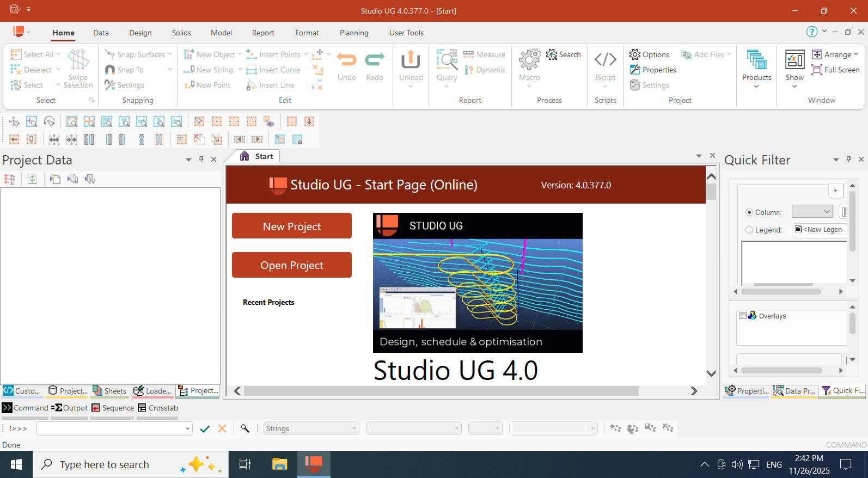Click the magnifier icon in the command bar

click(x=245, y=428)
